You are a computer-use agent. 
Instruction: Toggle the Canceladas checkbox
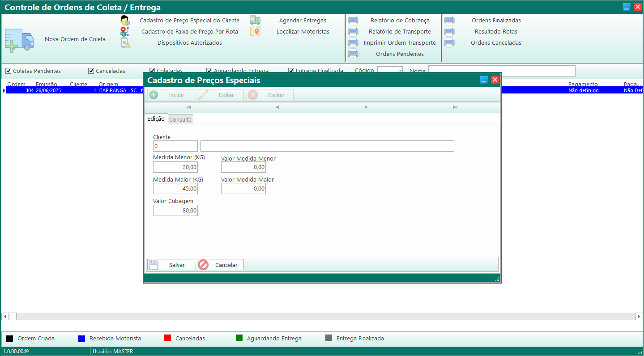pyautogui.click(x=91, y=71)
